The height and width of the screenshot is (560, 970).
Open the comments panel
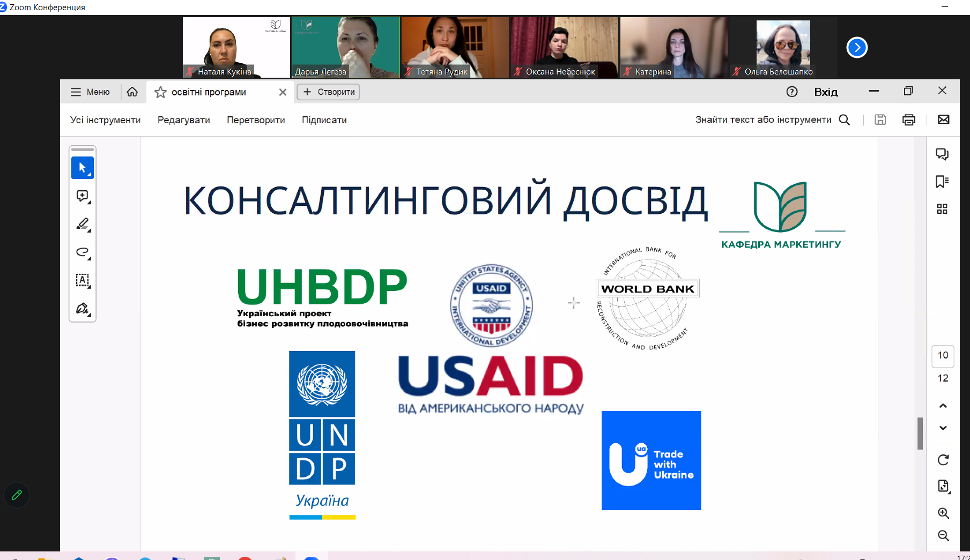(942, 154)
